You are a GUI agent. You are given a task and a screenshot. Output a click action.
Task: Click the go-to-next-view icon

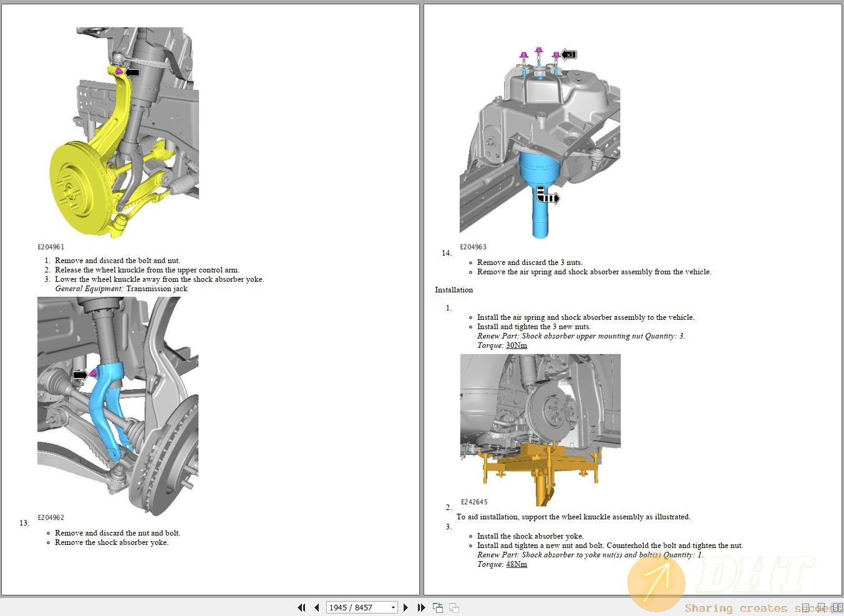(x=454, y=607)
